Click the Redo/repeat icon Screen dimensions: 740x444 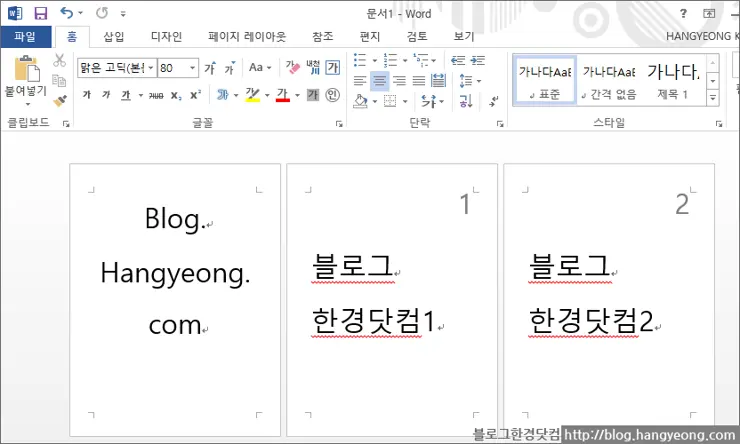102,13
